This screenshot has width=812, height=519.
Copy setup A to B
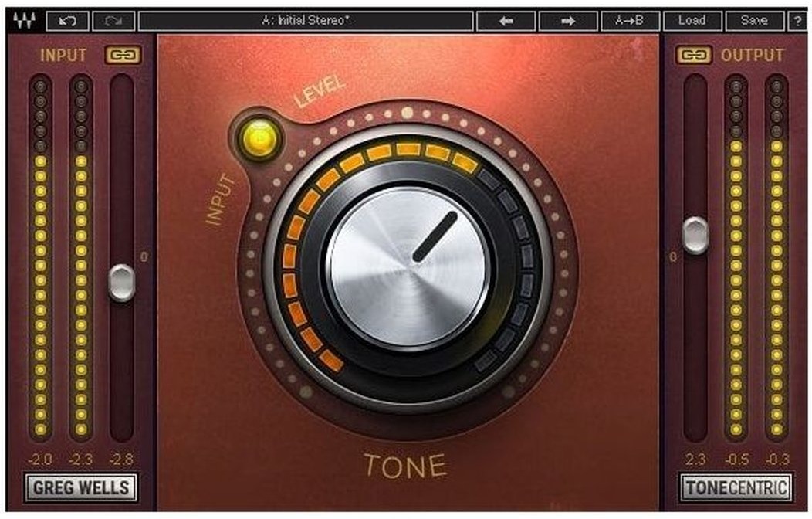click(x=630, y=21)
